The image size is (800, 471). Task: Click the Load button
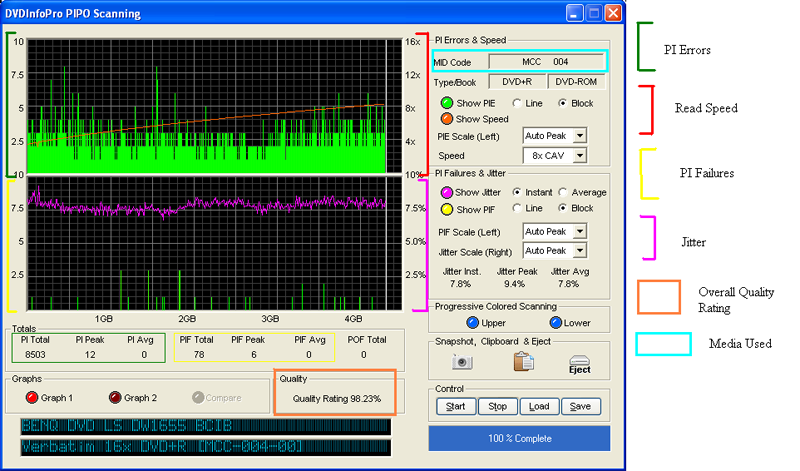pyautogui.click(x=539, y=406)
